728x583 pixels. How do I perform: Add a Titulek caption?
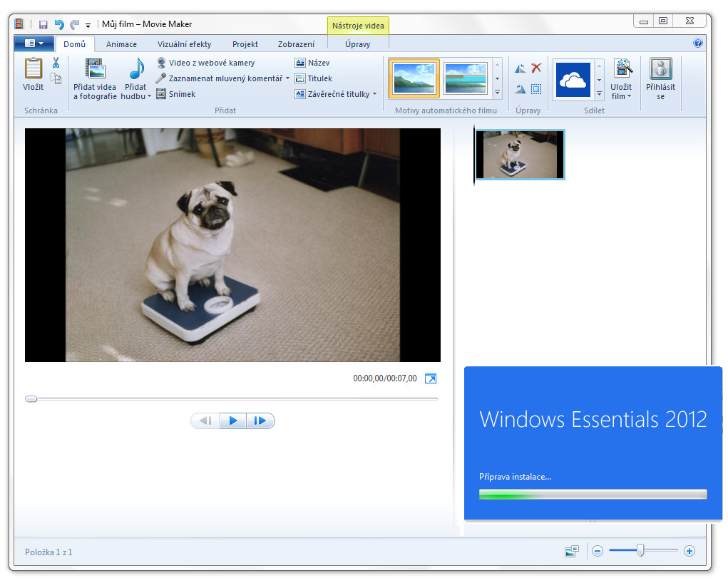click(x=314, y=78)
